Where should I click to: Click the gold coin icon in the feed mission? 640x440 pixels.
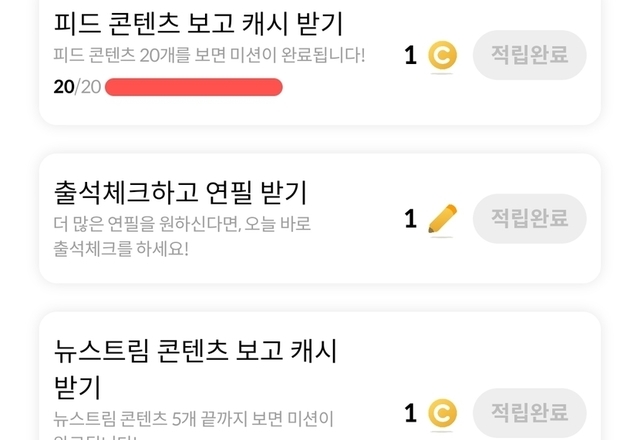442,56
